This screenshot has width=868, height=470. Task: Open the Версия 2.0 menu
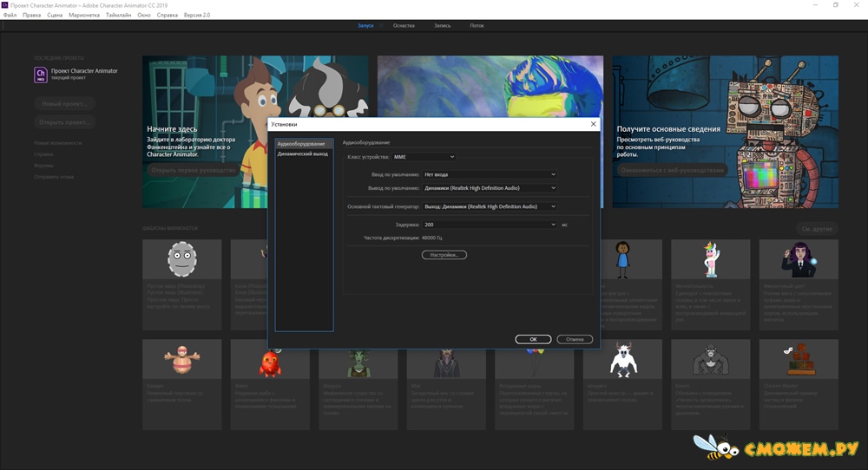click(197, 15)
